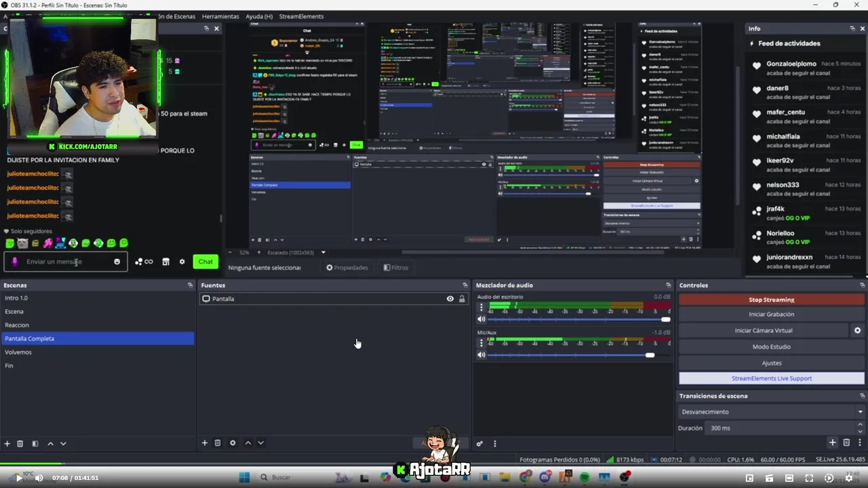
Task: Play the video with the play button
Action: [18, 478]
